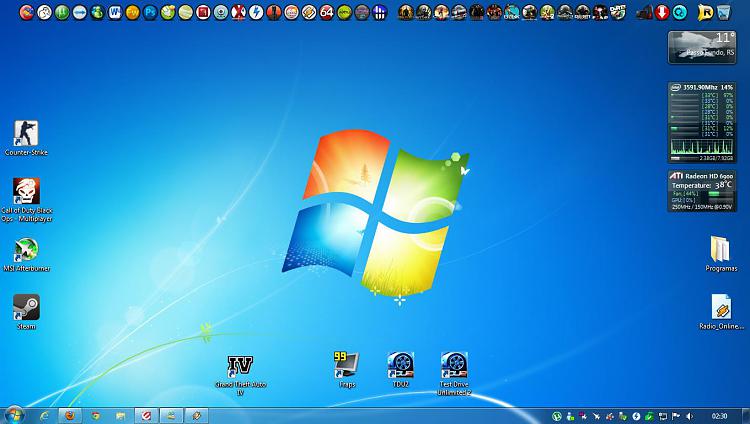Select the Grand Theft Auto IV shortcut

coord(240,375)
